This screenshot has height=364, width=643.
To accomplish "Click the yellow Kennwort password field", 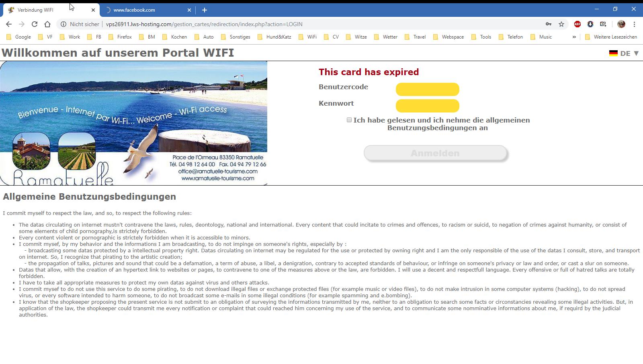I will [x=427, y=106].
